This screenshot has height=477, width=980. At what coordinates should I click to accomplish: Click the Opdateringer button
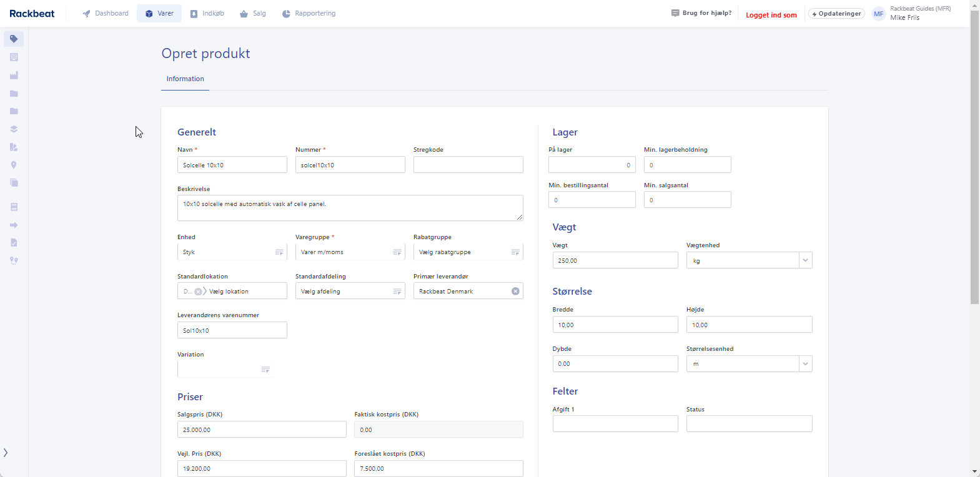tap(836, 14)
